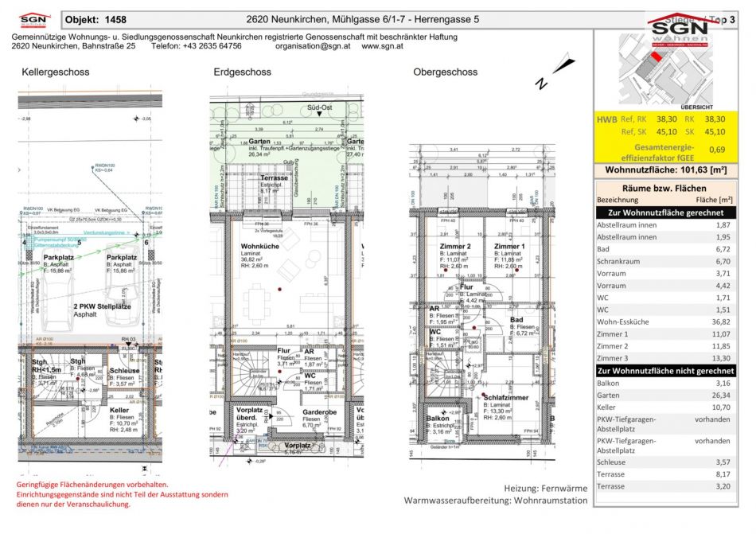Click the Wohnnutzfläche 101,63 m² total field
This screenshot has height=534, width=756.
[x=666, y=170]
